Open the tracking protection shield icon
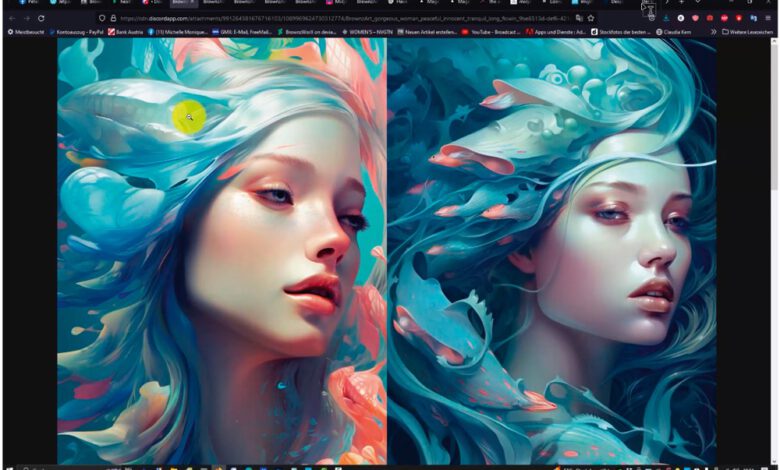Image resolution: width=780 pixels, height=470 pixels. tap(102, 18)
